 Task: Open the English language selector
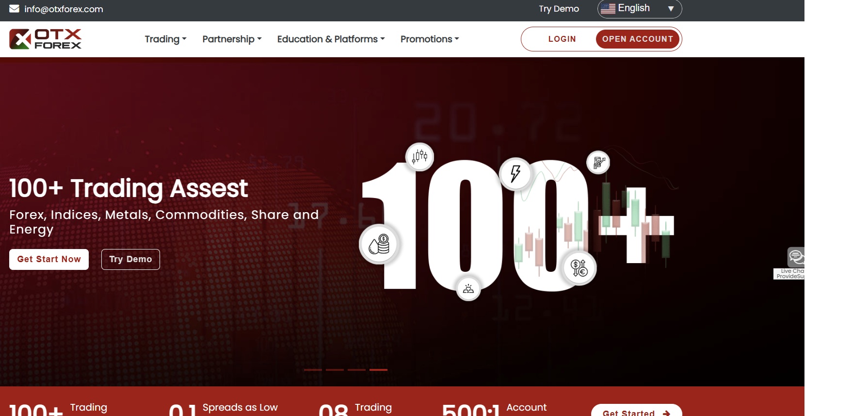tap(640, 9)
